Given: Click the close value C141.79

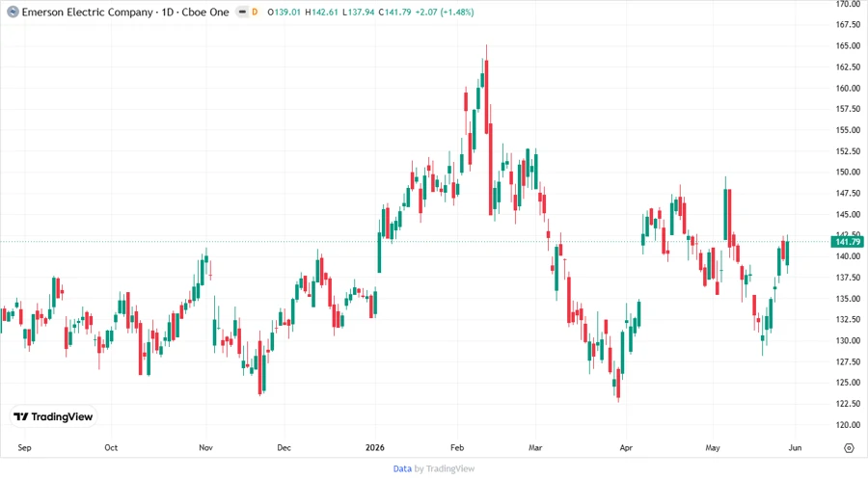Looking at the screenshot, I should (x=394, y=12).
